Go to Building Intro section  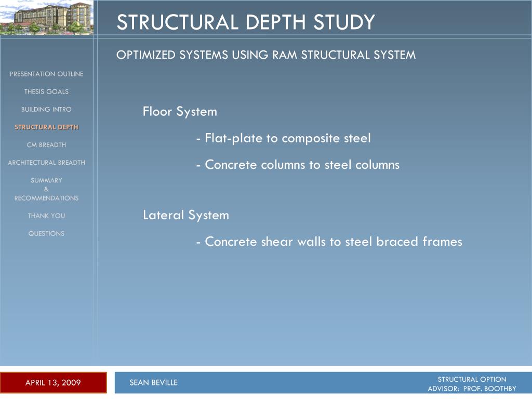pyautogui.click(x=46, y=109)
